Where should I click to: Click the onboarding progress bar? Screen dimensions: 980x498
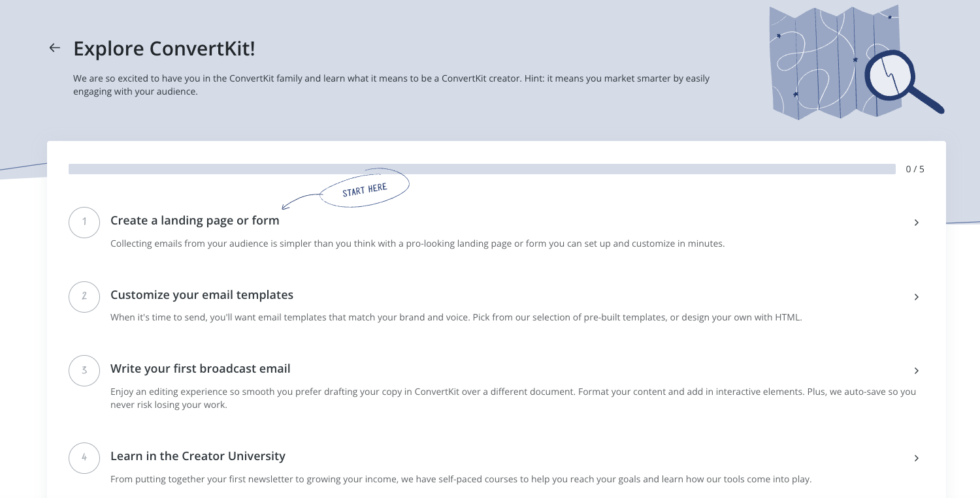pos(482,169)
